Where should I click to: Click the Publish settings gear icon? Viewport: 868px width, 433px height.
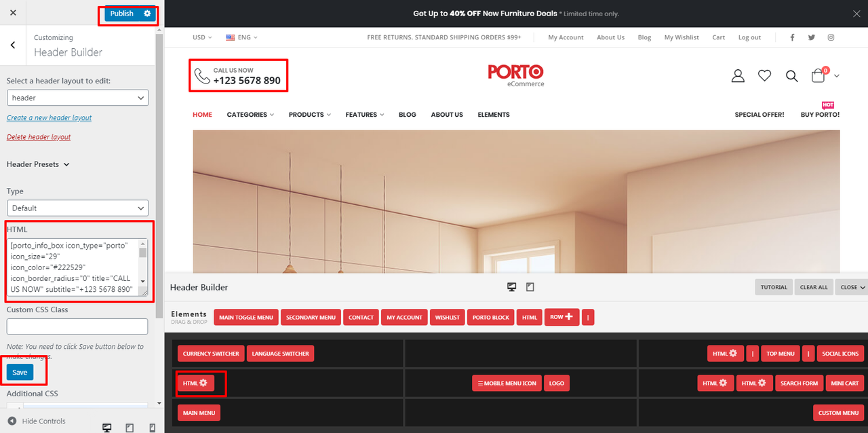[147, 14]
